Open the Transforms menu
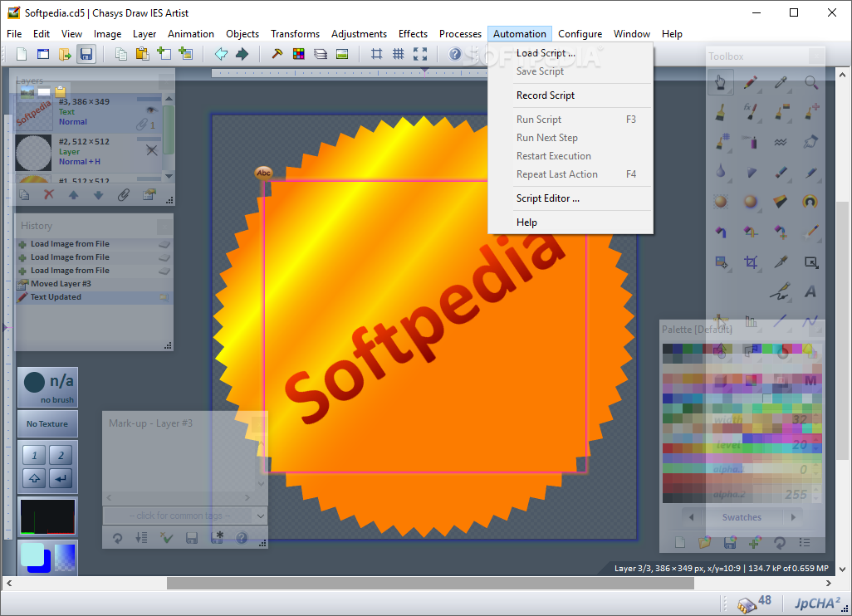 click(x=295, y=34)
